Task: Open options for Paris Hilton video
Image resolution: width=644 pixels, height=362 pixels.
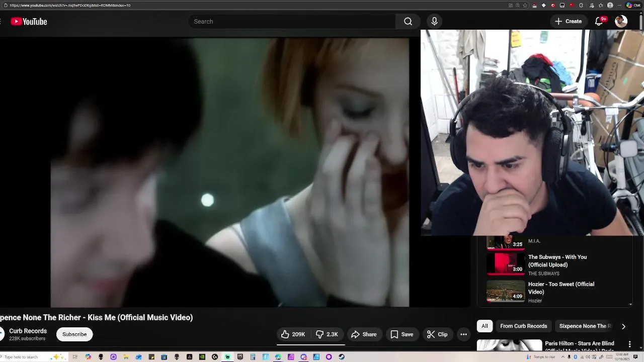Action: (x=629, y=344)
